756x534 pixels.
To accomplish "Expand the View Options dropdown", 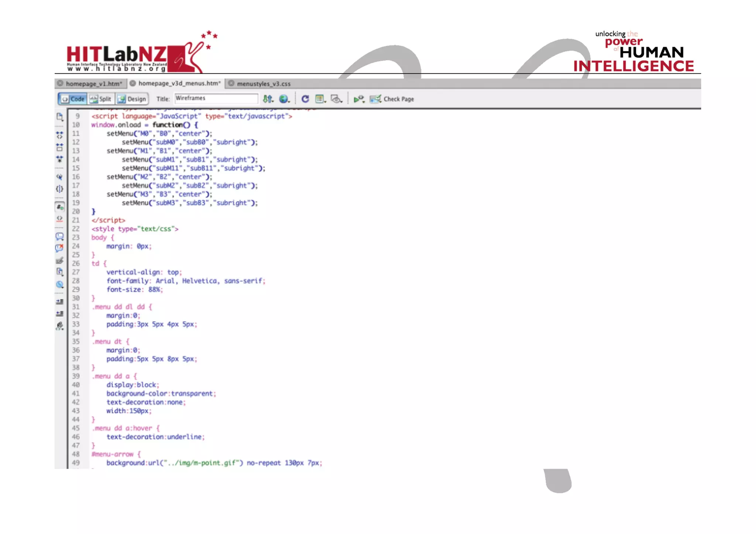I will tap(320, 99).
